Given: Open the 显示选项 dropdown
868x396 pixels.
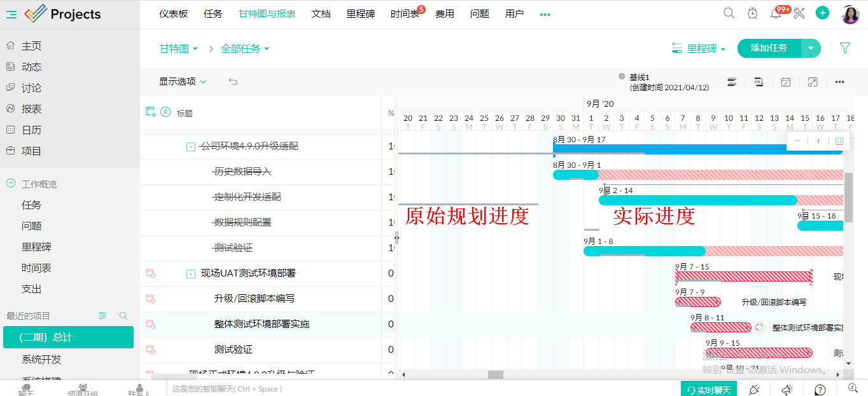Looking at the screenshot, I should 183,81.
